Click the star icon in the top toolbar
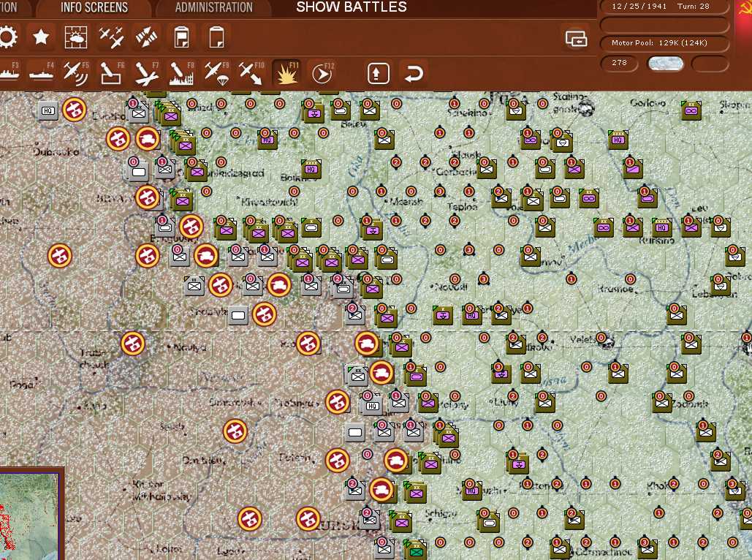This screenshot has width=752, height=560. (x=41, y=37)
